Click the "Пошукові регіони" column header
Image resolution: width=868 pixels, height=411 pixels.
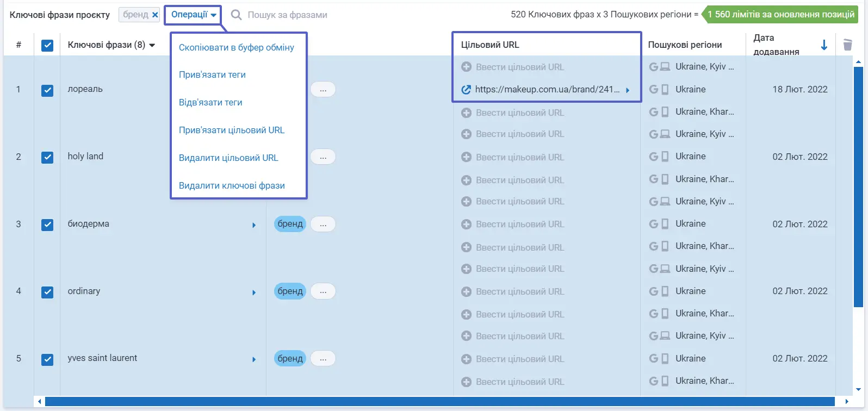pos(685,45)
